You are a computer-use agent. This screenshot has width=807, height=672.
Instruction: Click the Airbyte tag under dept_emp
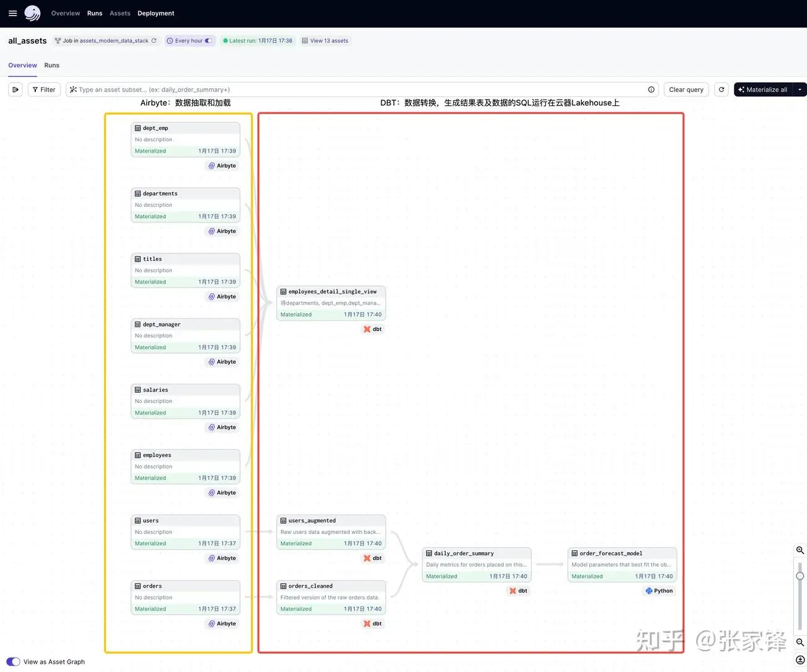click(x=222, y=166)
